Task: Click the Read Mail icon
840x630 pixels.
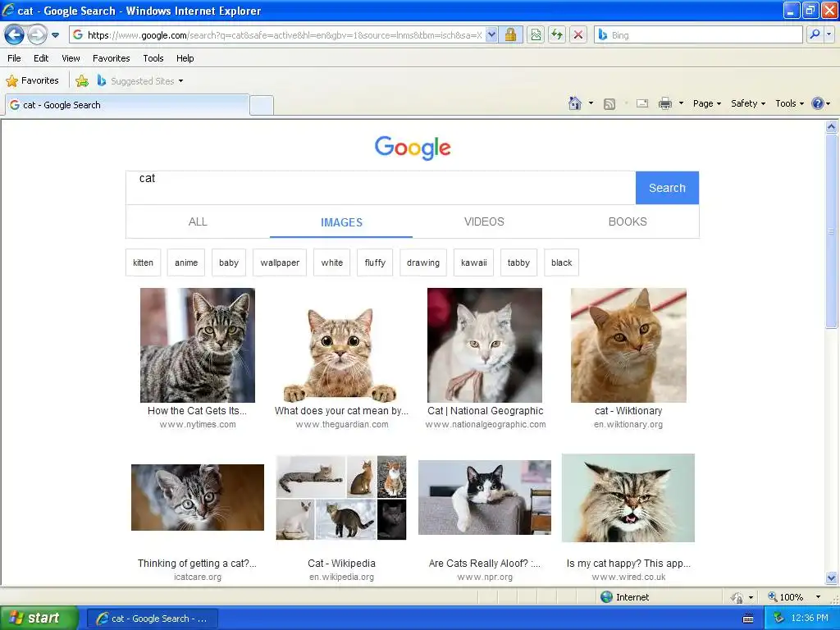Action: pyautogui.click(x=642, y=103)
